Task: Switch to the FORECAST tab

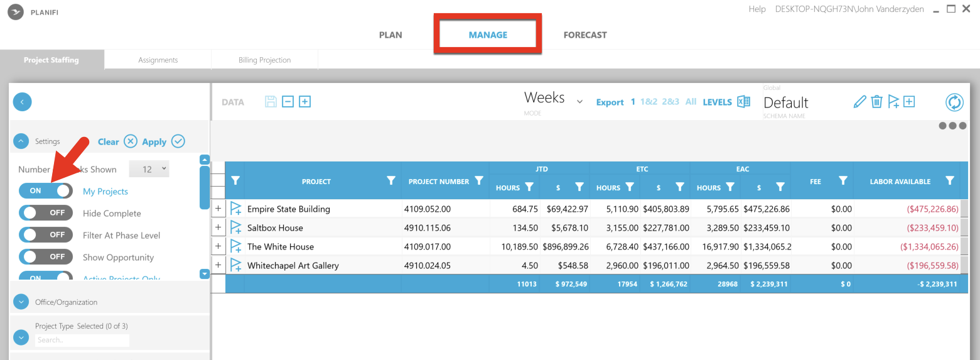Action: pos(585,35)
